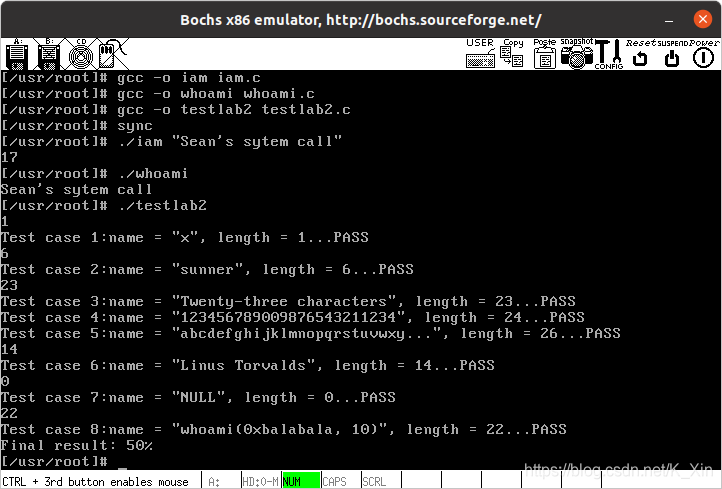722x489 pixels.
Task: Click the Test case 2 'sunner' line
Action: [x=207, y=269]
